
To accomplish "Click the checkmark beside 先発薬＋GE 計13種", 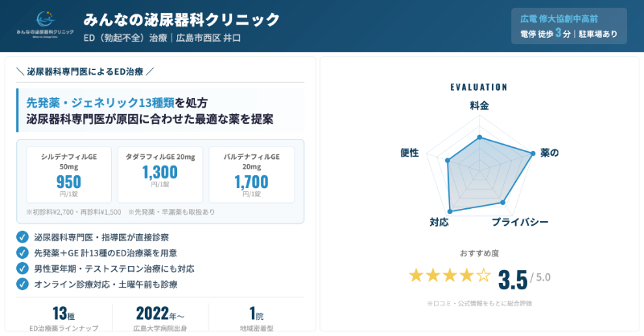I will (23, 252).
